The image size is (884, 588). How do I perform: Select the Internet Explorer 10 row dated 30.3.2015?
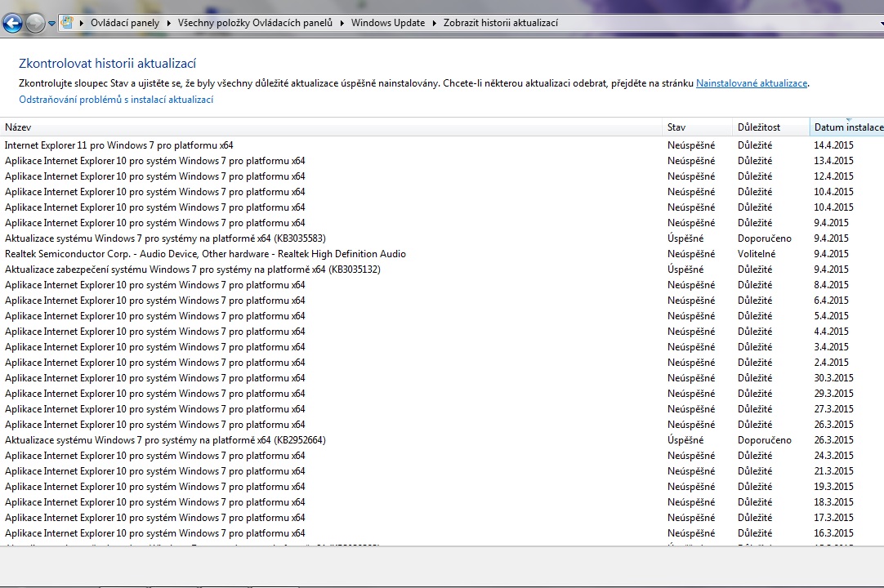point(442,378)
